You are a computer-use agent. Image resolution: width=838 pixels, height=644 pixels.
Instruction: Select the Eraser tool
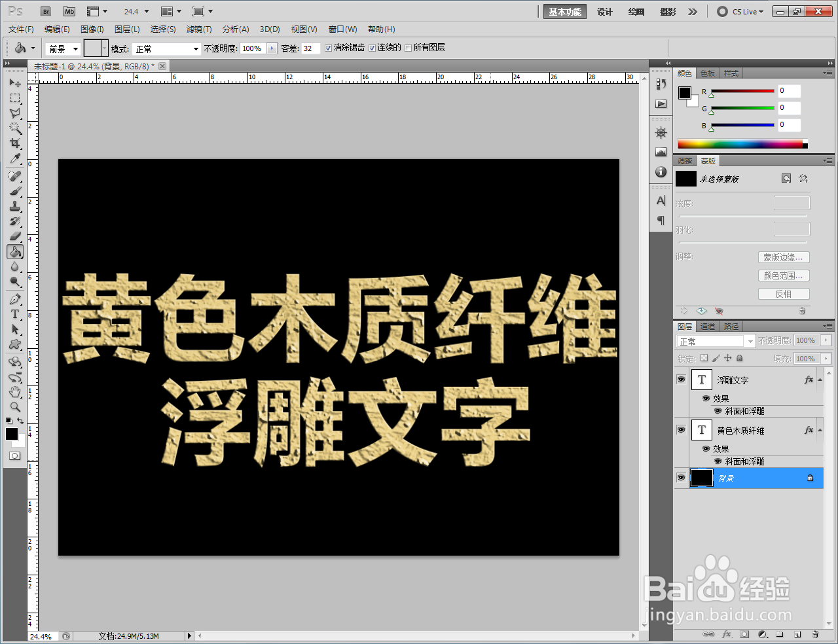(15, 236)
